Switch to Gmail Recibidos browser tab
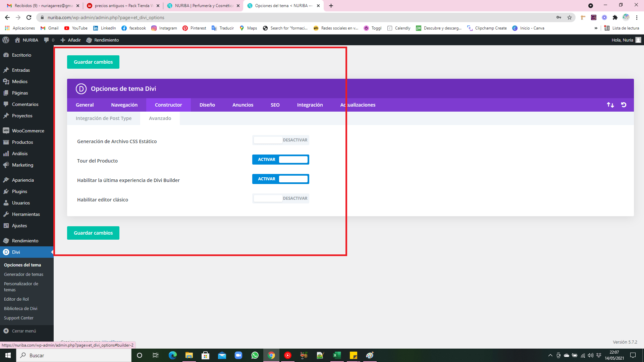 (x=43, y=6)
